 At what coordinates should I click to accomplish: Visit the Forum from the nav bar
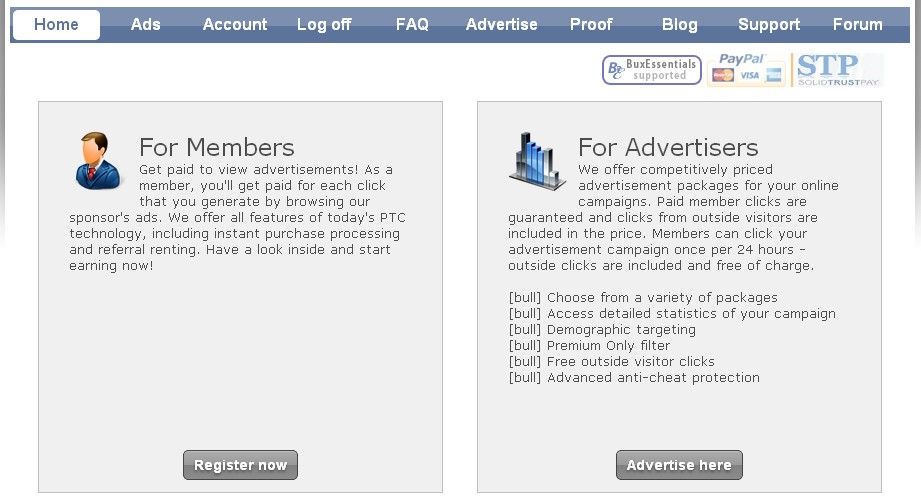858,25
